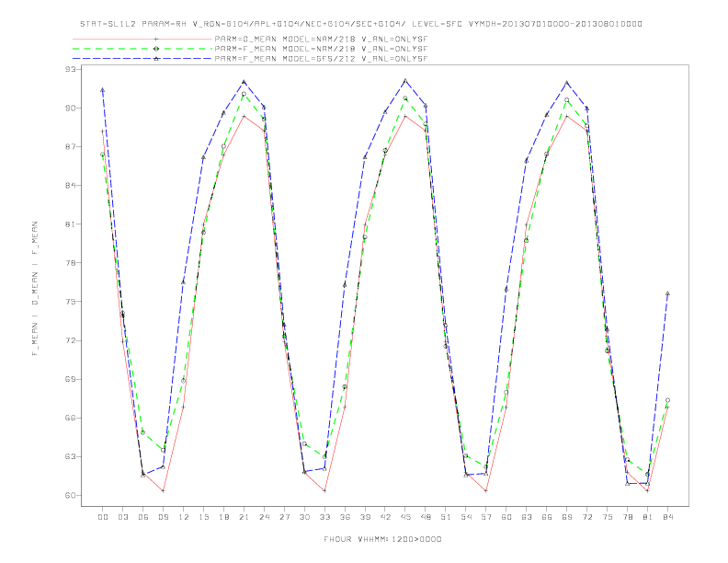The image size is (728, 563).
Task: Click the red plus data point at hour 09
Action: (164, 490)
